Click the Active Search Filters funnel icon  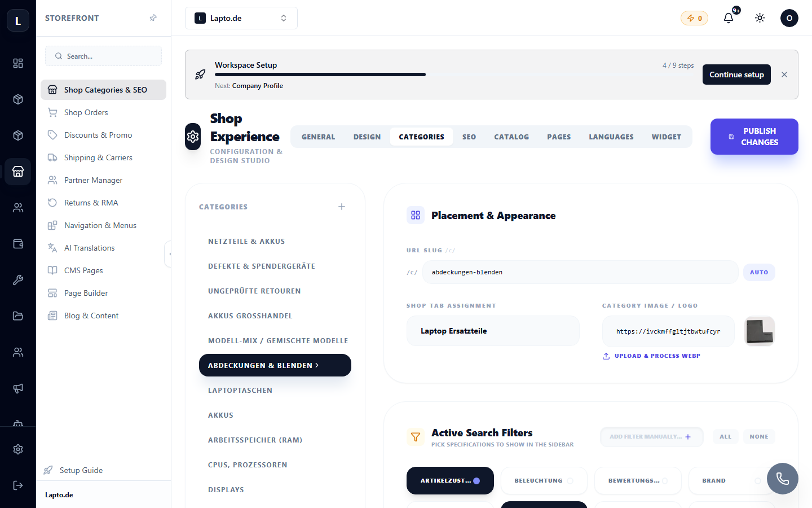(416, 437)
